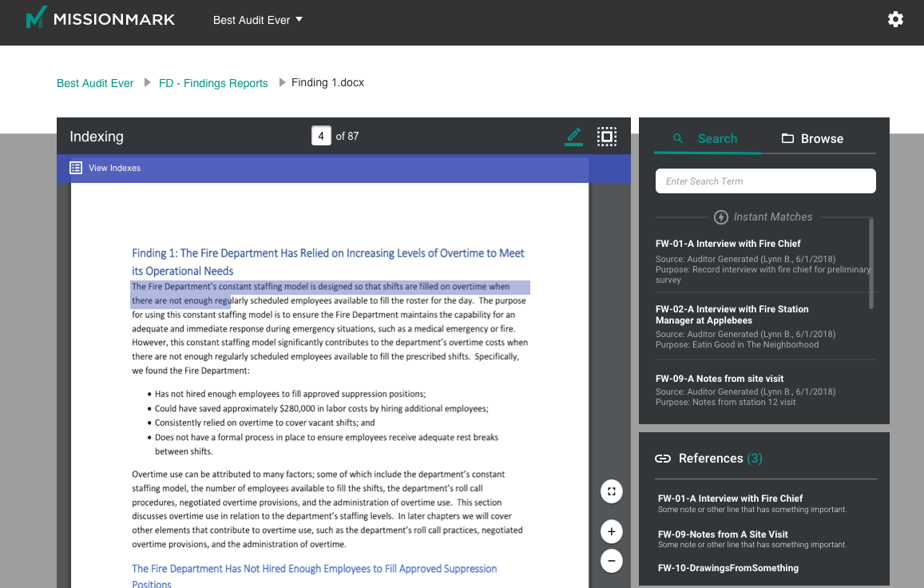
Task: Focus the Enter Search Term field
Action: [x=766, y=181]
